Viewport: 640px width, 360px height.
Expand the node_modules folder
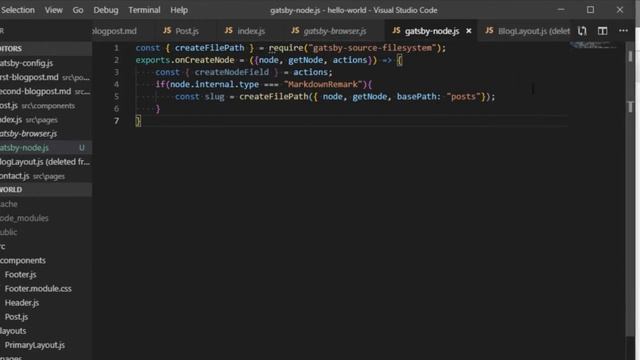point(46,218)
